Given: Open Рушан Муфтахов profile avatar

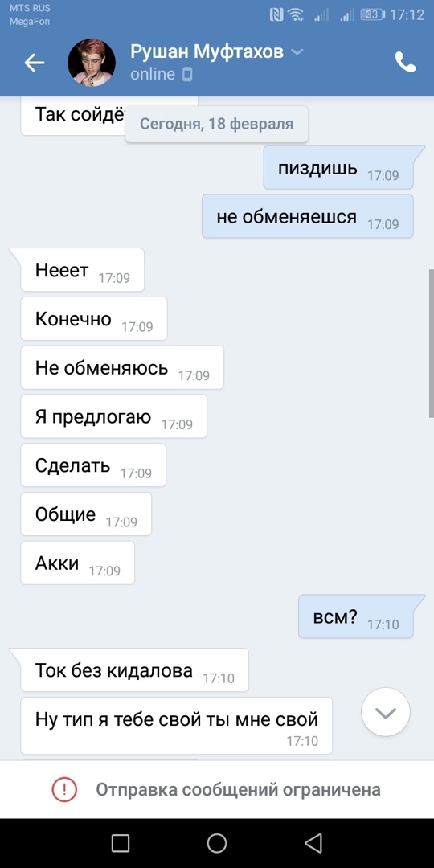Looking at the screenshot, I should 92,63.
